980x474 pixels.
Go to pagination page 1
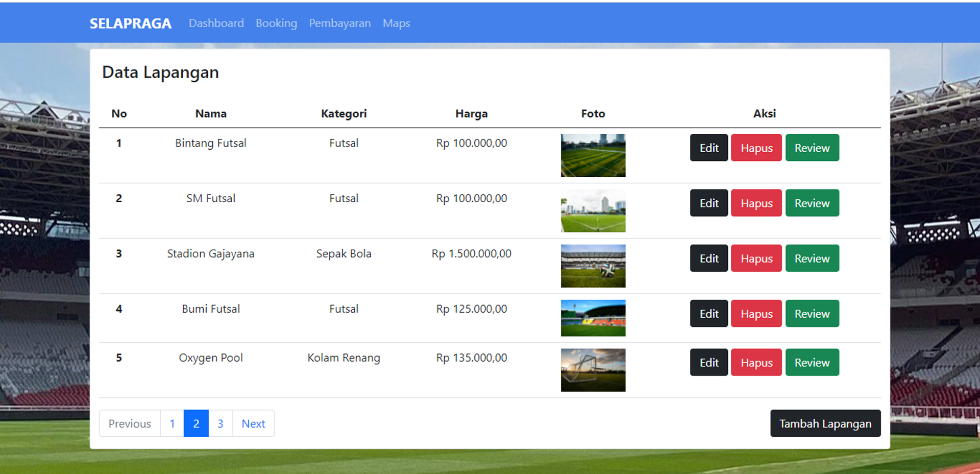click(172, 423)
